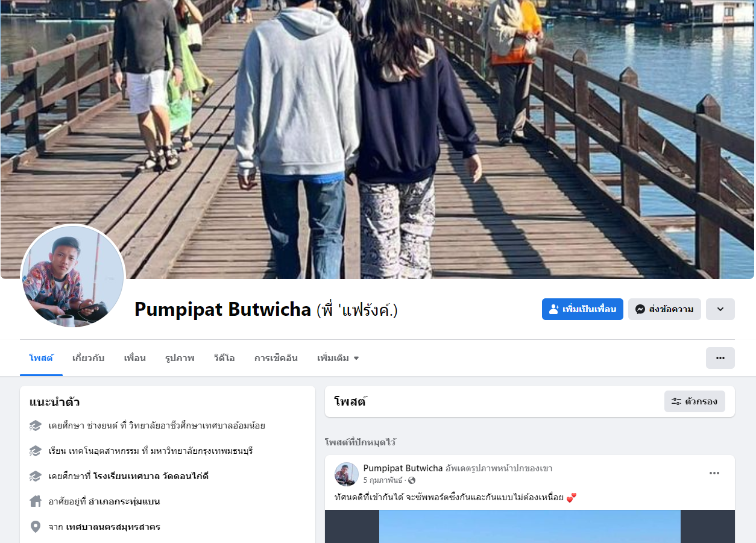756x543 pixels.
Task: Open the การเช็คอิน tab
Action: 276,358
